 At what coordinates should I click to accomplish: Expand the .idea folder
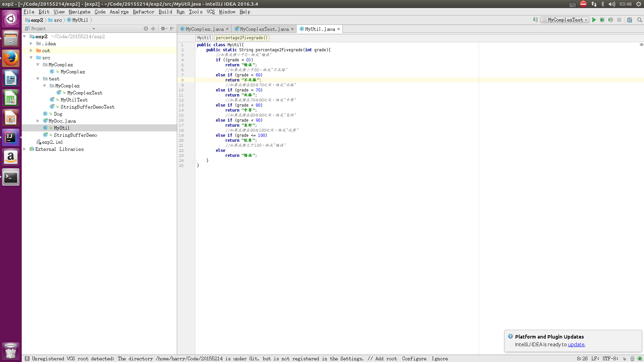pyautogui.click(x=31, y=44)
